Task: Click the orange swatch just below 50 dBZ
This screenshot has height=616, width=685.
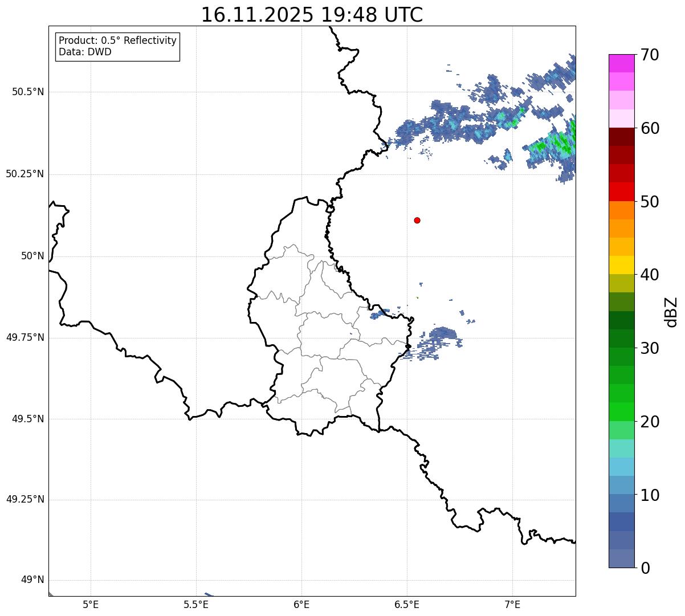Action: 622,210
